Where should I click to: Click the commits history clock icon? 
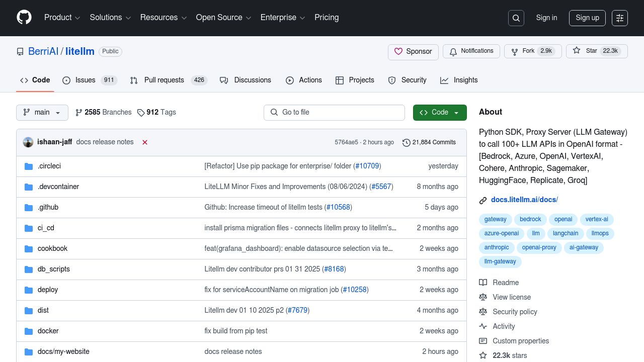click(407, 142)
